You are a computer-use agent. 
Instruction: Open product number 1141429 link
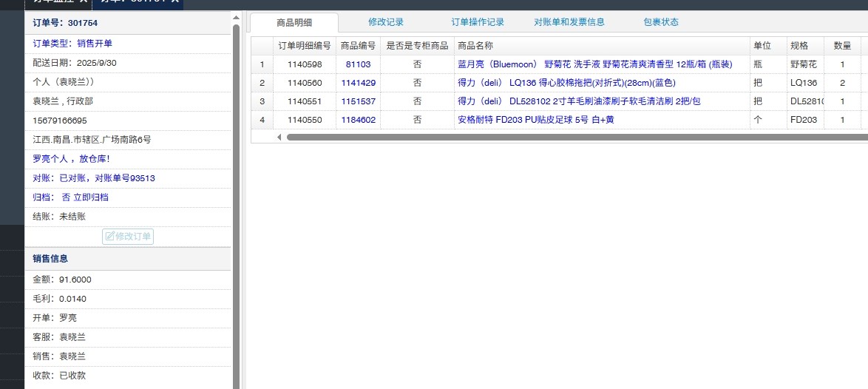(x=358, y=83)
